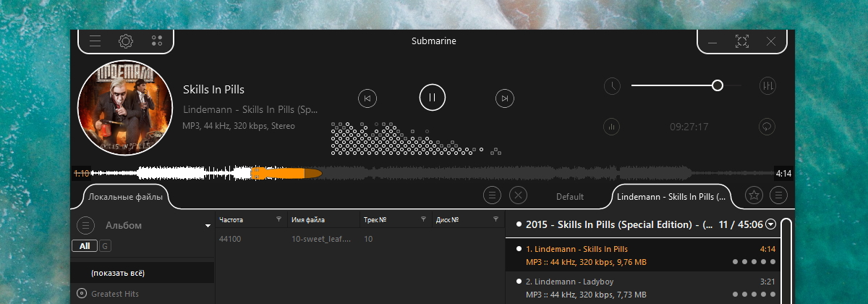Expand the Альбом grouping dropdown

(x=208, y=226)
